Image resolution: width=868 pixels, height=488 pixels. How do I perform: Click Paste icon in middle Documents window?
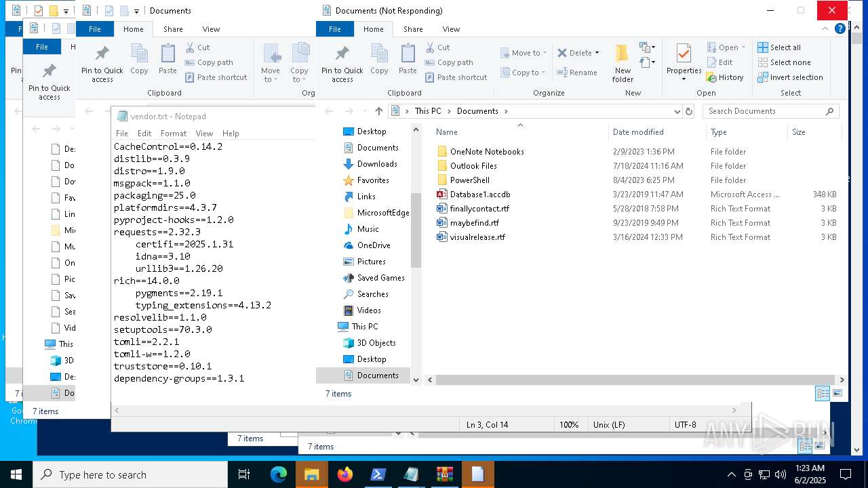click(167, 60)
